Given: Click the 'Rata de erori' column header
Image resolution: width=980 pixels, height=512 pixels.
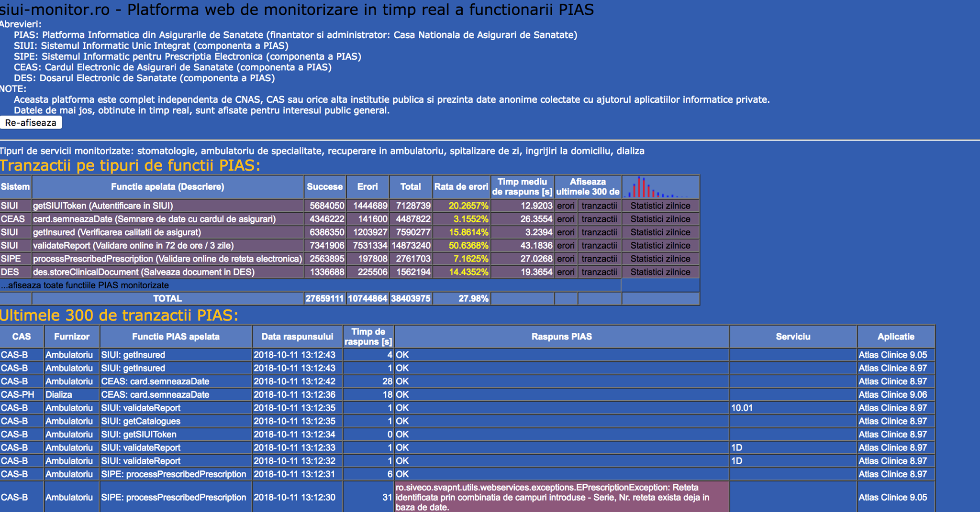Looking at the screenshot, I should click(461, 187).
